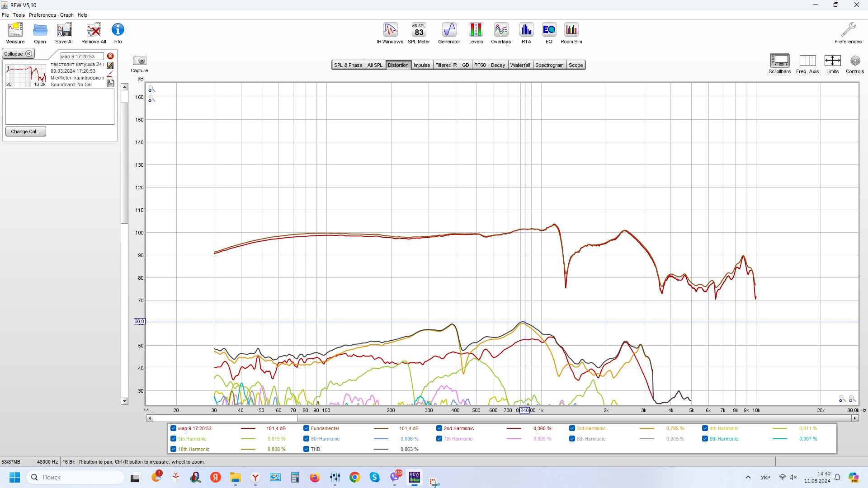Switch to the Waterfall tab
868x488 pixels.
520,65
